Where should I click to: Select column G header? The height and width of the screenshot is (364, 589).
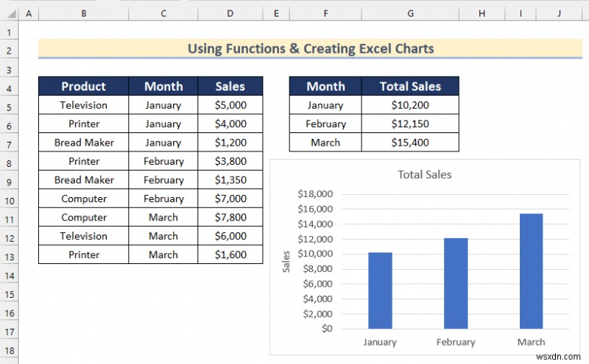coord(409,14)
